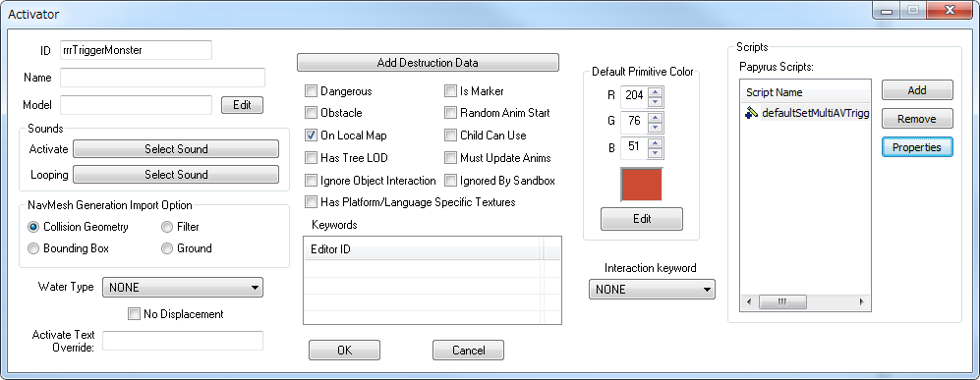Viewport: 980px width, 380px height.
Task: Click the Cancel button
Action: [x=468, y=350]
